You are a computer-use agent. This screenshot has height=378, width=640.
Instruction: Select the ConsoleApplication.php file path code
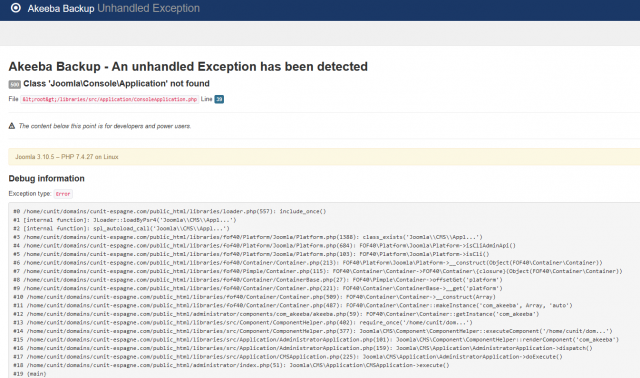click(x=110, y=99)
